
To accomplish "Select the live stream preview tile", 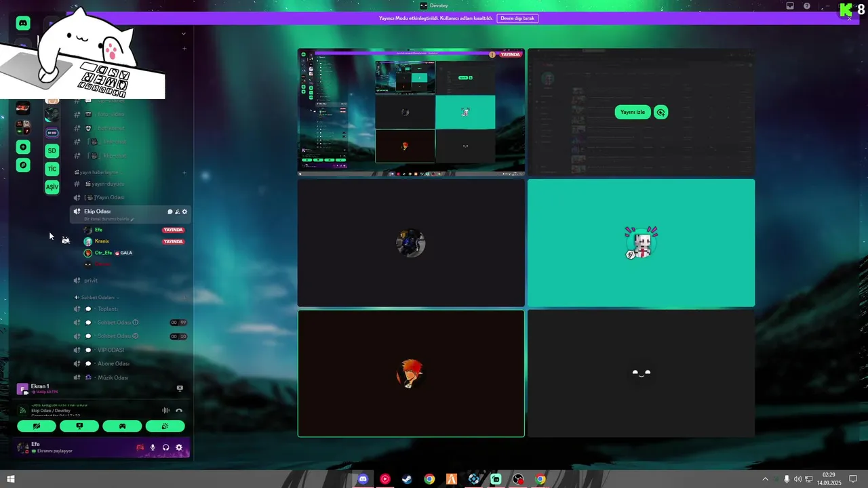I will click(411, 112).
